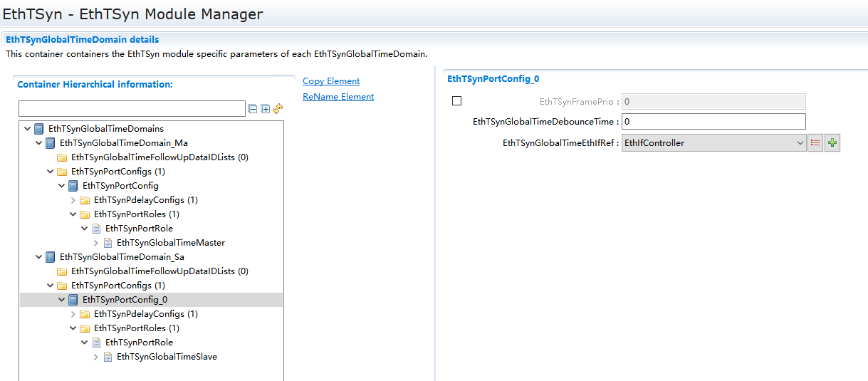This screenshot has height=381, width=868.
Task: Click the expand all tree icon
Action: click(x=266, y=109)
